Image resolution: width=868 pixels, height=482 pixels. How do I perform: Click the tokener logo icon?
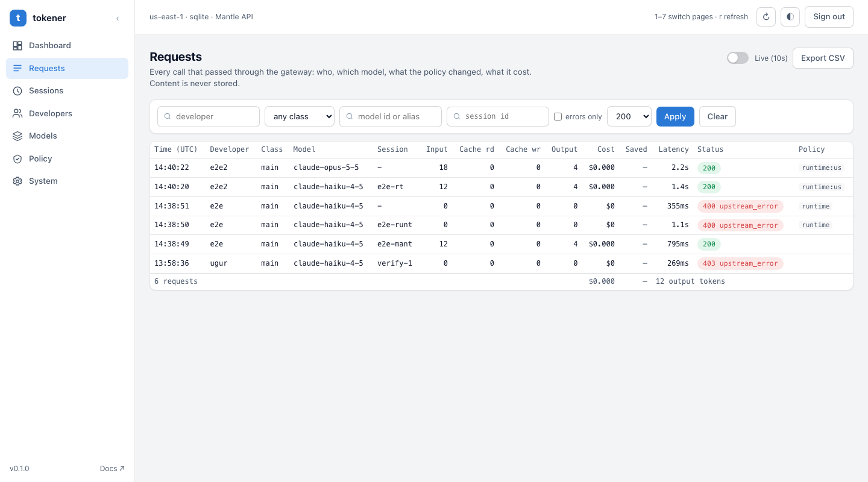click(x=18, y=18)
